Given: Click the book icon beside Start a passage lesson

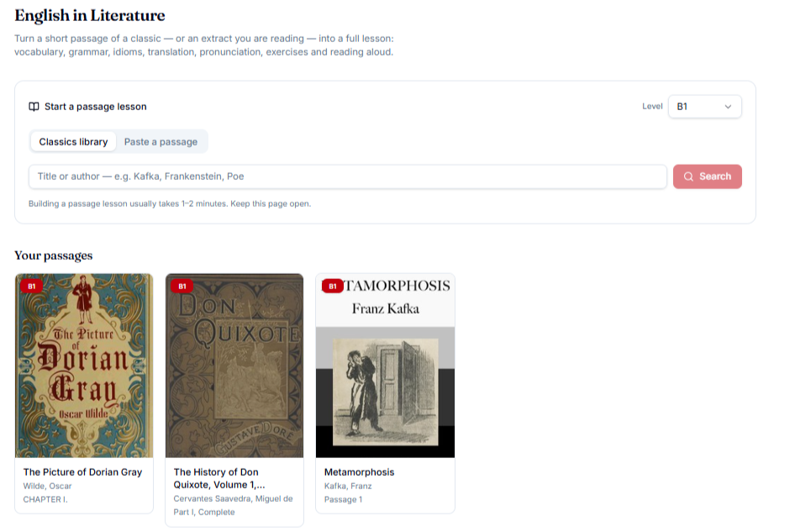Looking at the screenshot, I should 34,107.
